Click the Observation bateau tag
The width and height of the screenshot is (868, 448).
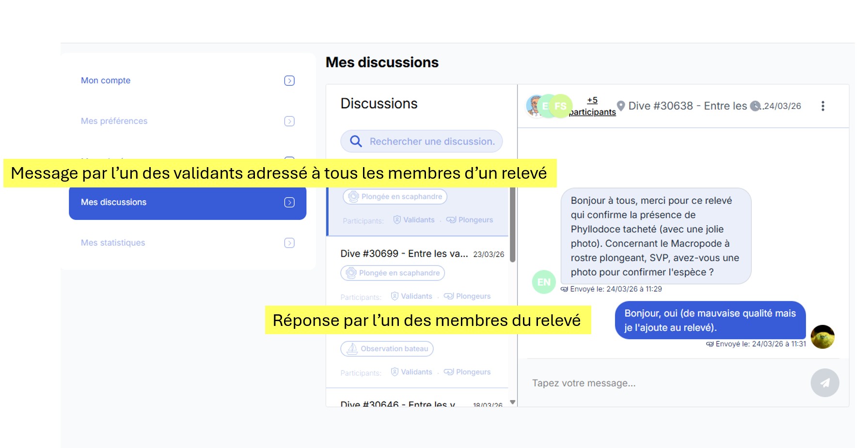(387, 349)
